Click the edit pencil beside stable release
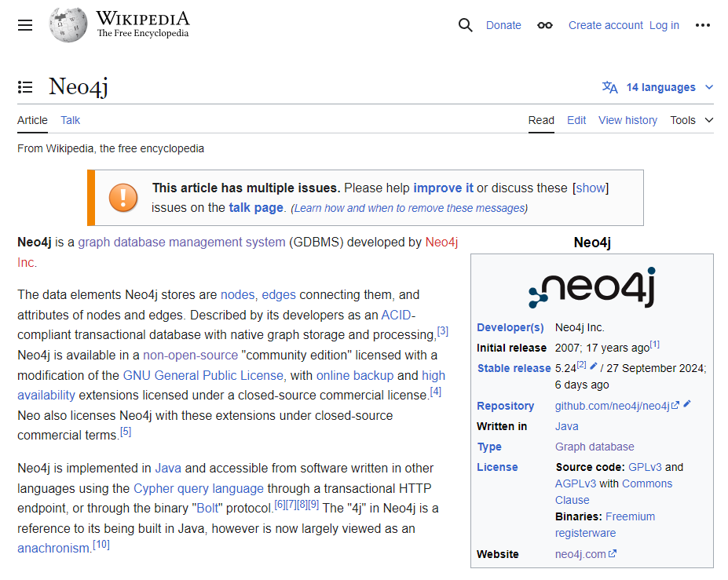The width and height of the screenshot is (728, 580). pyautogui.click(x=594, y=367)
